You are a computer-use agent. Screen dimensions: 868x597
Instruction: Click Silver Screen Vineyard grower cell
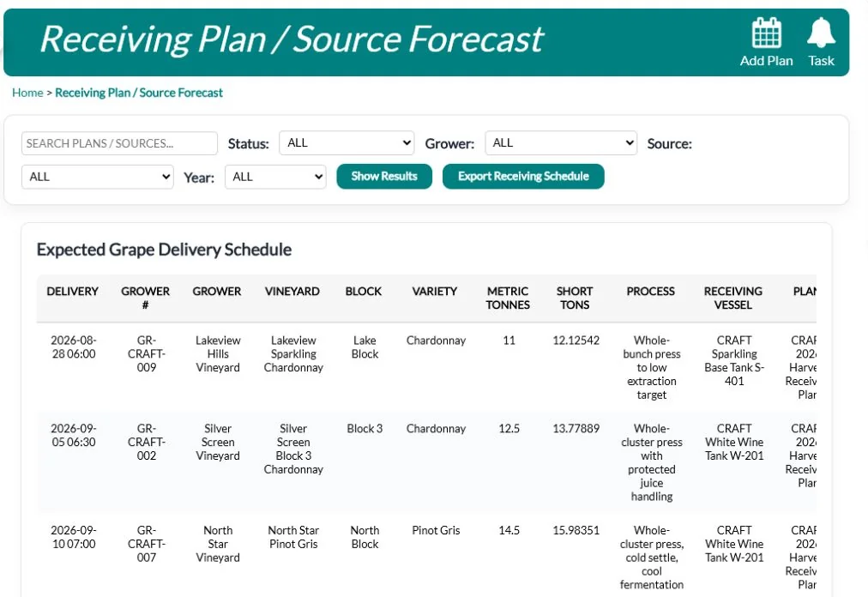point(218,442)
